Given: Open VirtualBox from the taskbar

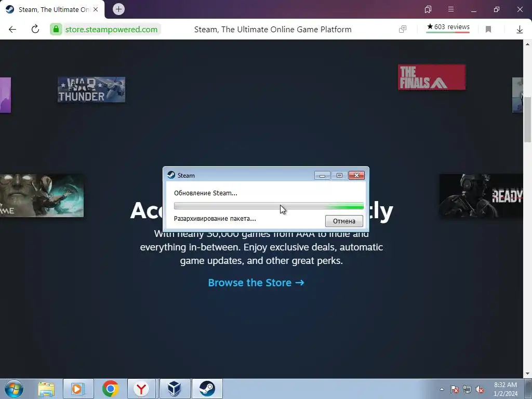Looking at the screenshot, I should [x=175, y=389].
